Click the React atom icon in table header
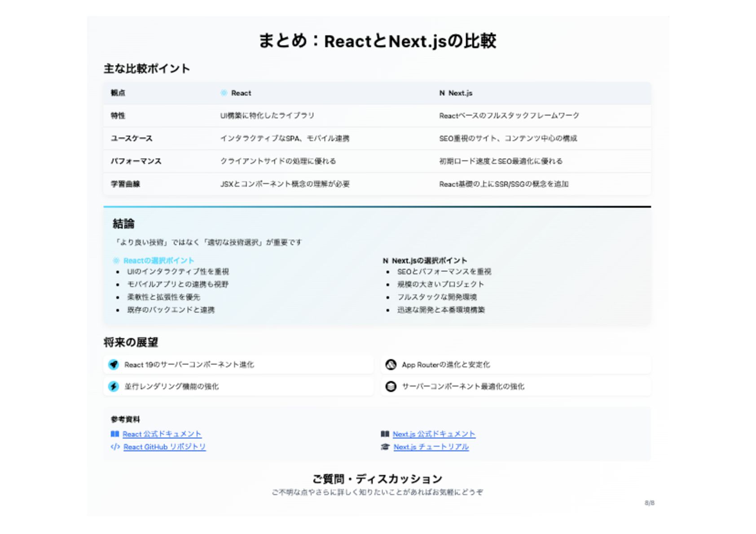Screen dimensions: 756x534 point(224,93)
